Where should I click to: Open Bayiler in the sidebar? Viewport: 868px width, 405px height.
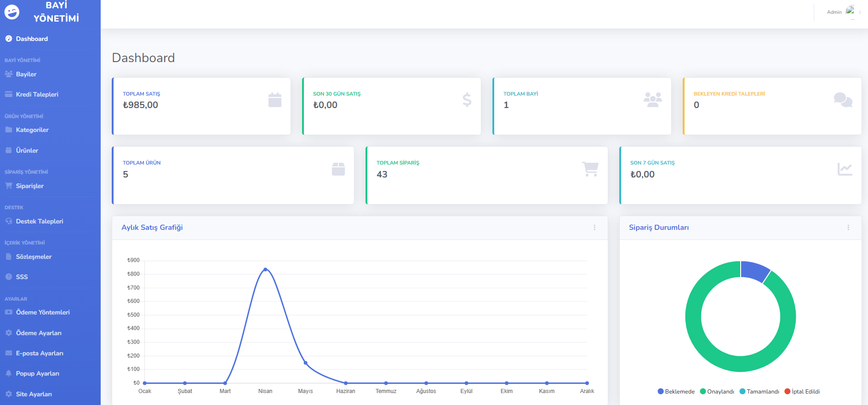(x=26, y=74)
